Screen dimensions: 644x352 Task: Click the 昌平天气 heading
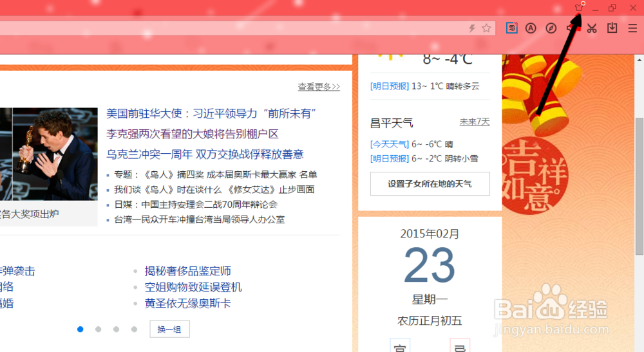click(x=392, y=123)
